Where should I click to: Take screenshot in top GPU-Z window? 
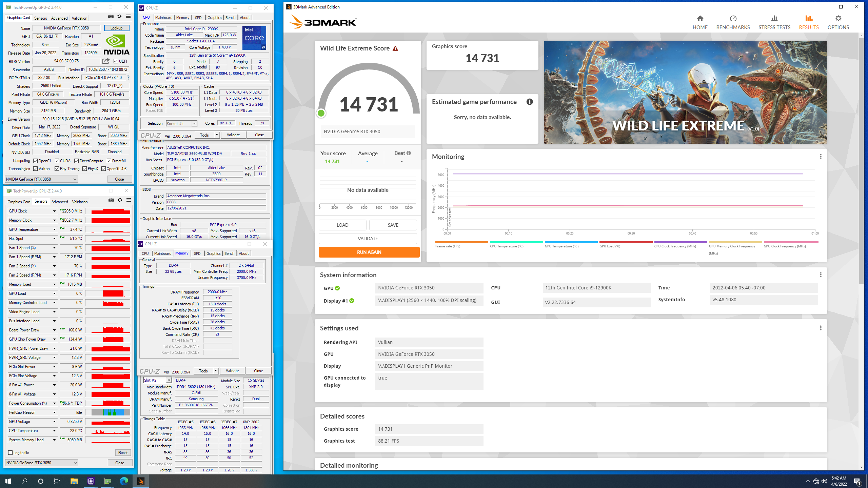[x=111, y=16]
